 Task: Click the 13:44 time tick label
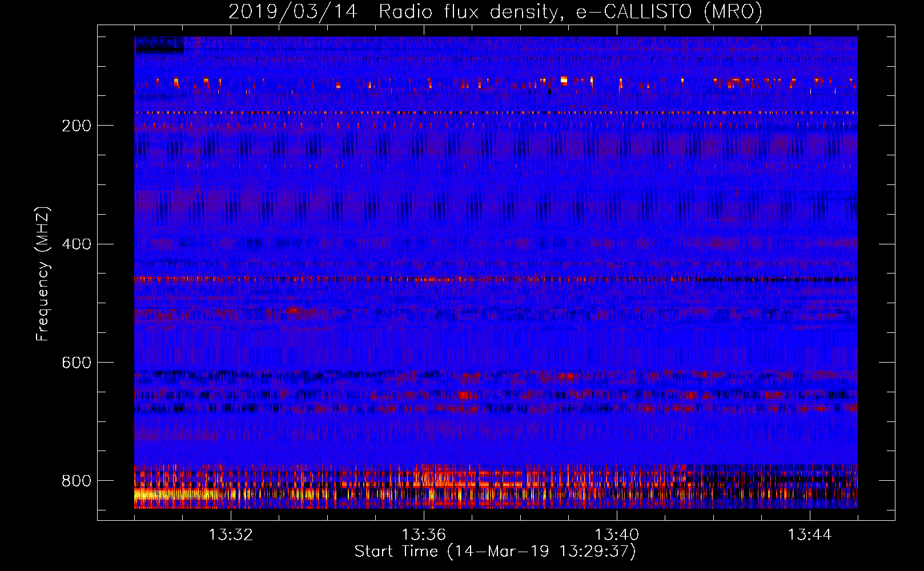pyautogui.click(x=810, y=535)
